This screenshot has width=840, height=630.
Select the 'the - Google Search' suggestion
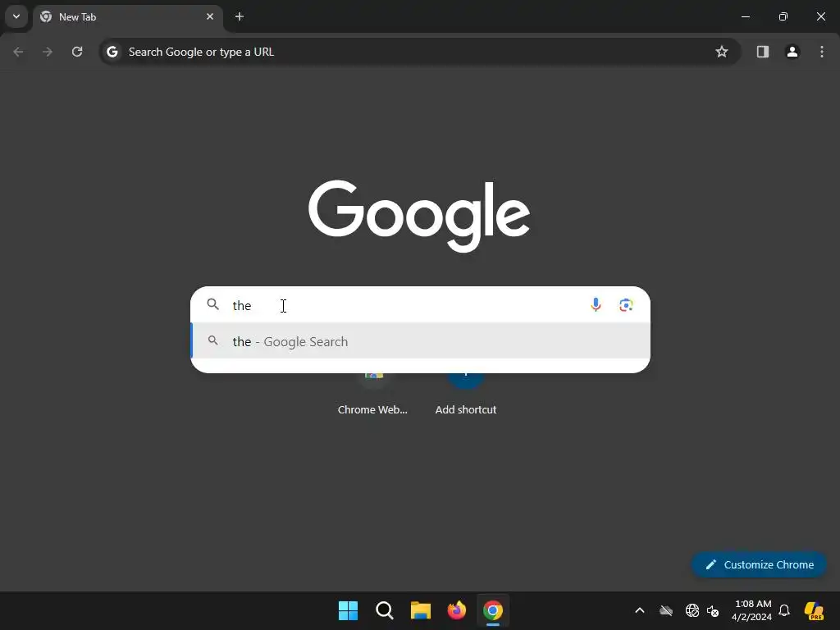(x=421, y=341)
